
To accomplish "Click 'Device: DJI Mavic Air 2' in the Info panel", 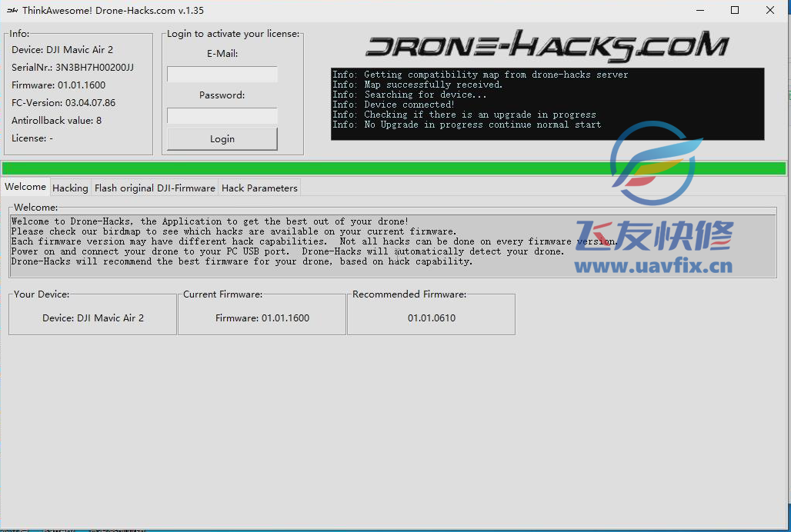I will 62,50.
